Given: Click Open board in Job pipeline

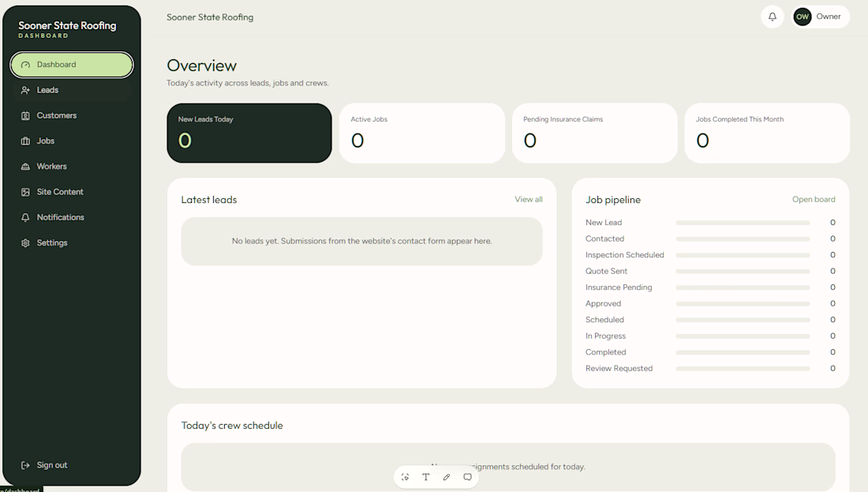Looking at the screenshot, I should pyautogui.click(x=814, y=200).
